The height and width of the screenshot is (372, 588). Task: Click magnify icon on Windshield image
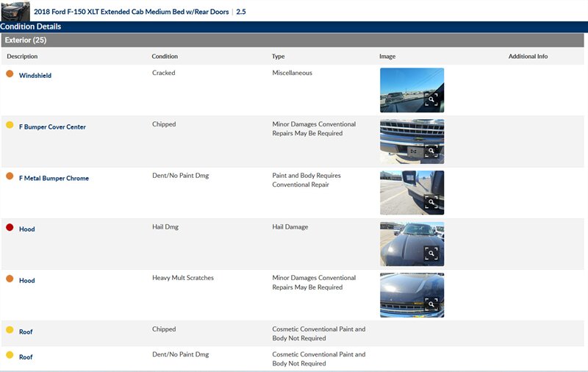click(x=431, y=100)
